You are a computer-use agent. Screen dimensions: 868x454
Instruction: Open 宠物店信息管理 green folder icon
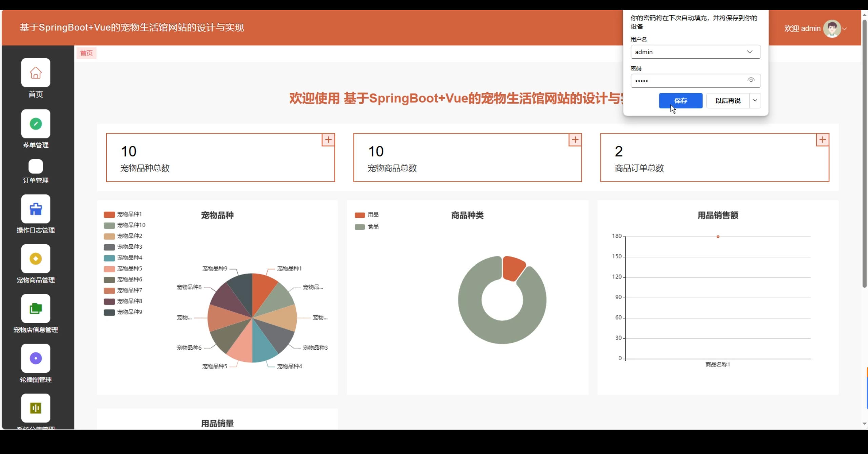36,308
